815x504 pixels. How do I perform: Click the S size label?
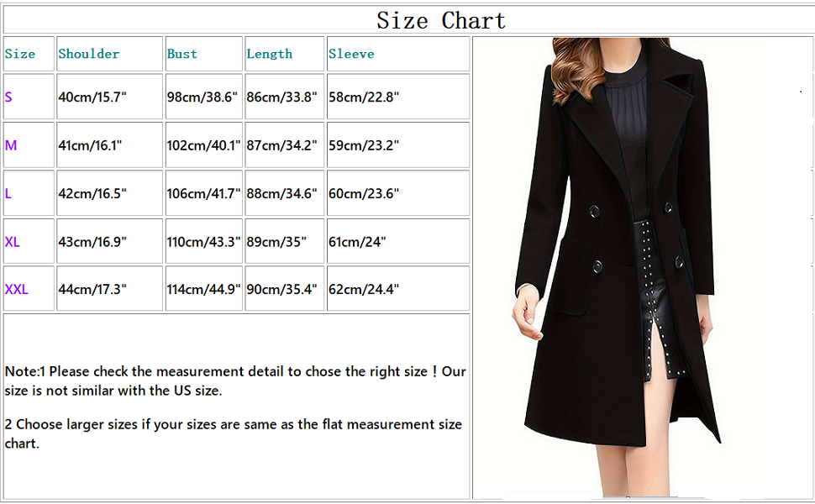tap(8, 97)
